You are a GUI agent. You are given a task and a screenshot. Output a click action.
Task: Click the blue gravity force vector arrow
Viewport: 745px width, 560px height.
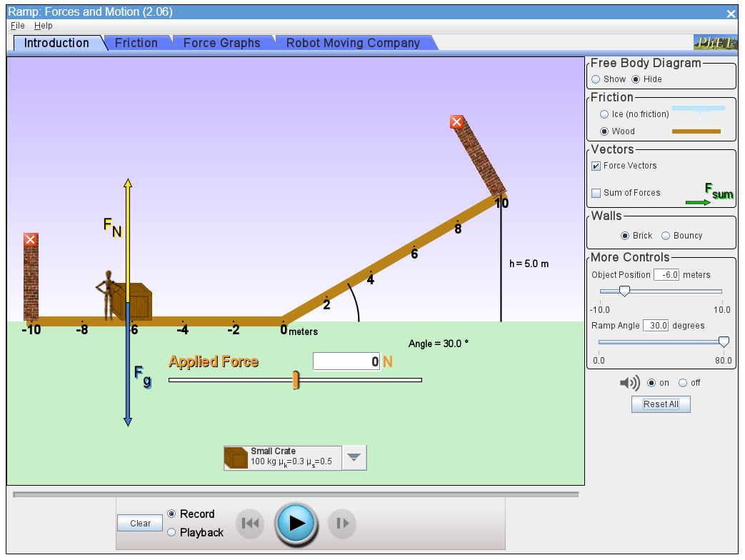point(127,364)
